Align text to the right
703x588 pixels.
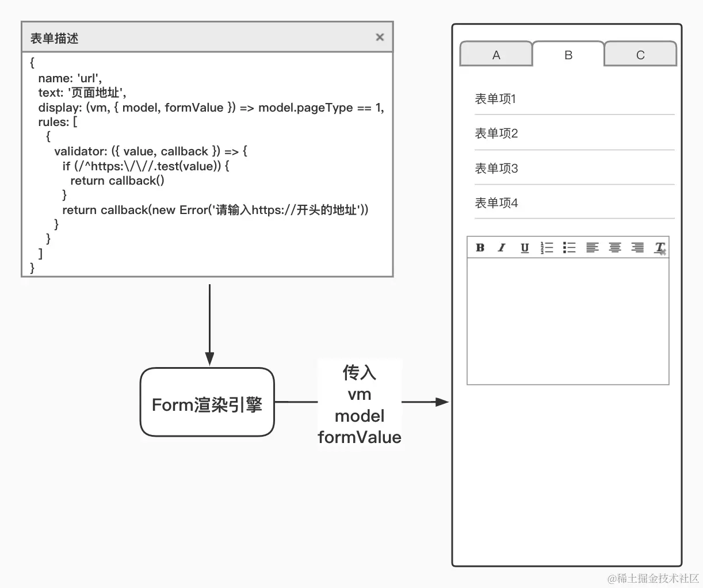pyautogui.click(x=637, y=247)
